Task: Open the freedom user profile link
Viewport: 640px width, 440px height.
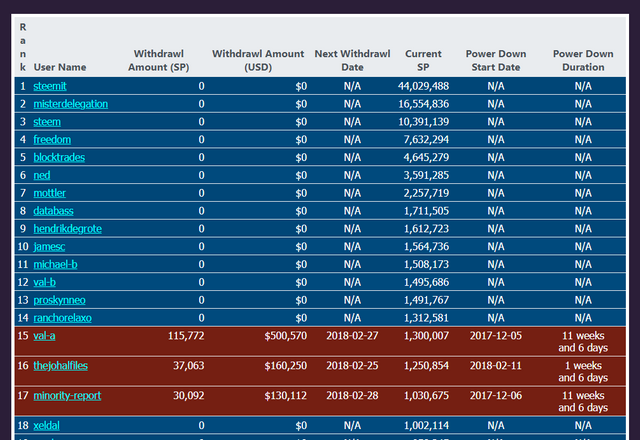Action: 52,140
